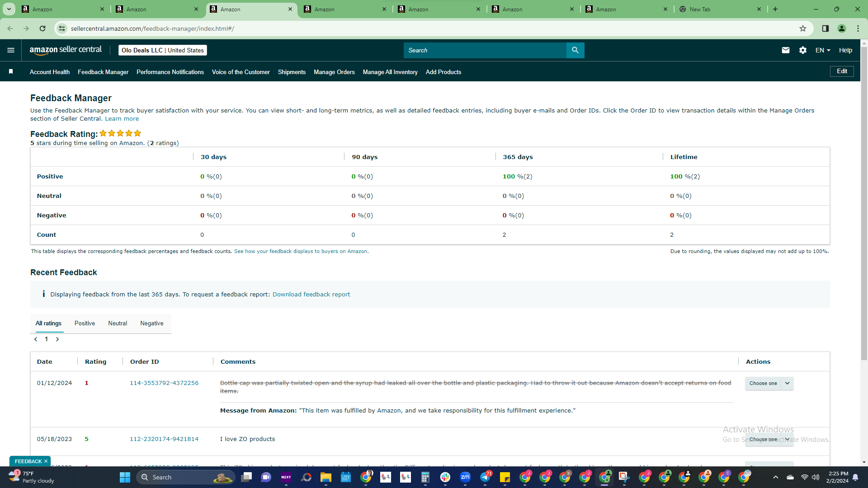868x488 pixels.
Task: Bookmark this page with star icon
Action: (x=803, y=28)
